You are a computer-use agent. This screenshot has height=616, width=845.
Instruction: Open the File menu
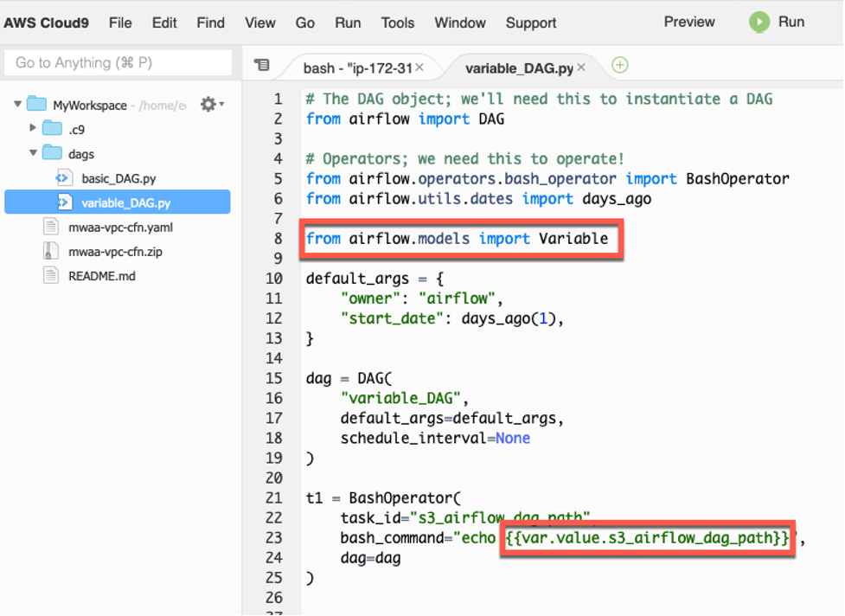pyautogui.click(x=120, y=22)
